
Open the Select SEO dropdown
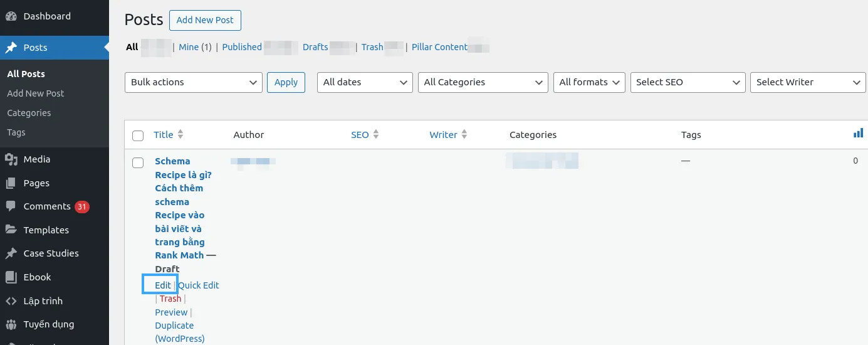click(688, 82)
